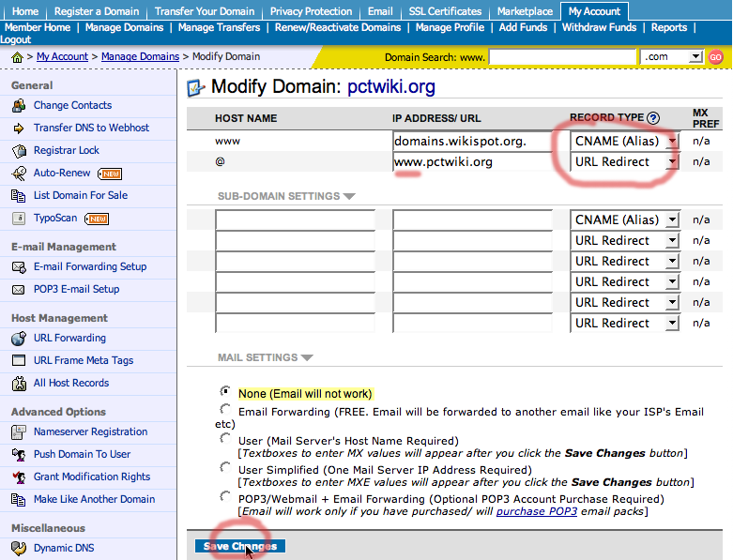733x560 pixels.
Task: Click the All Host Records icon
Action: point(19,383)
